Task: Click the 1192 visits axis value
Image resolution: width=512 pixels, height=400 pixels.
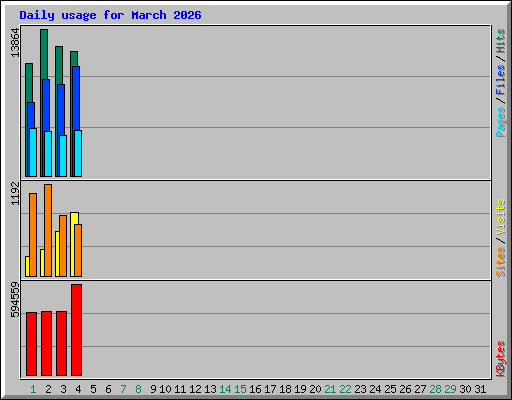Action: [x=15, y=193]
